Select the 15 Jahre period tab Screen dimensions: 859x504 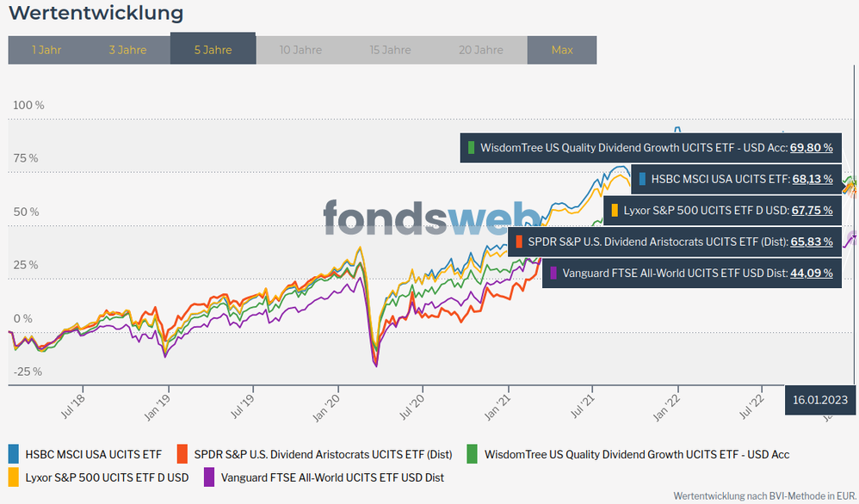(390, 50)
